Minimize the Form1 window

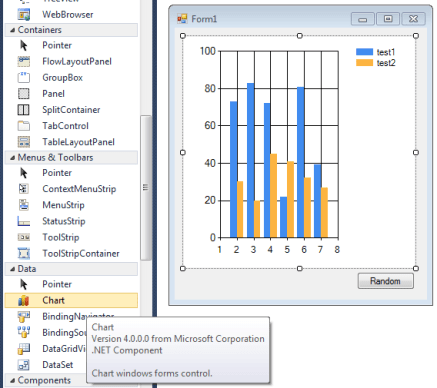363,19
